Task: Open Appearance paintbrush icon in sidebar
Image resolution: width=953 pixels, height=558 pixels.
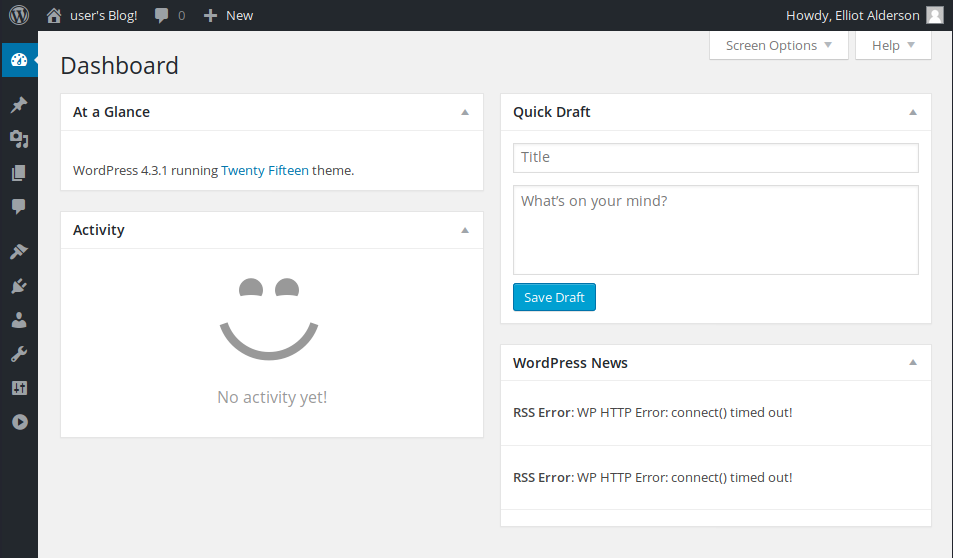Action: 18,251
